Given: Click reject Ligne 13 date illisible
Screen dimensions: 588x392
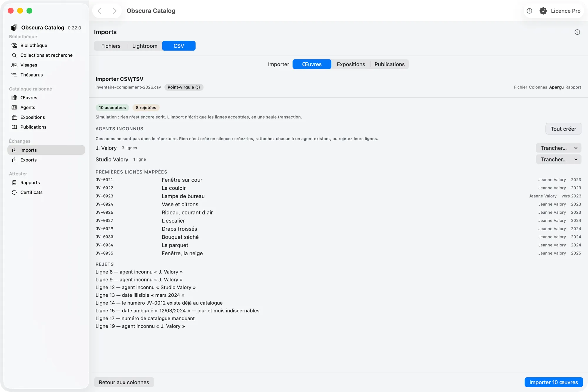Looking at the screenshot, I should click(x=140, y=295).
